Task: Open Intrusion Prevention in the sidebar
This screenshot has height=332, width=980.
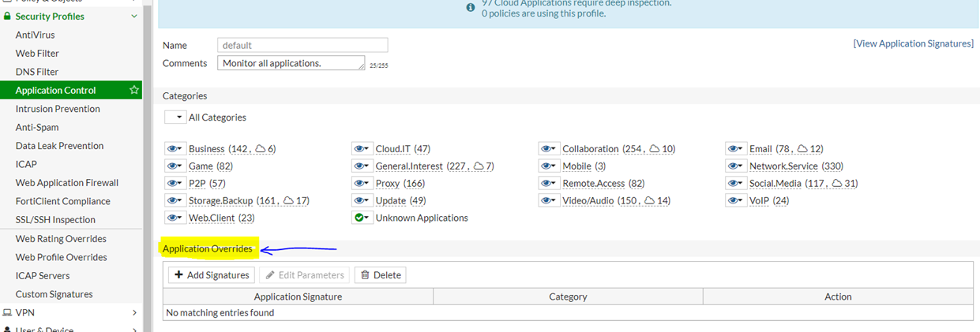Action: point(58,109)
